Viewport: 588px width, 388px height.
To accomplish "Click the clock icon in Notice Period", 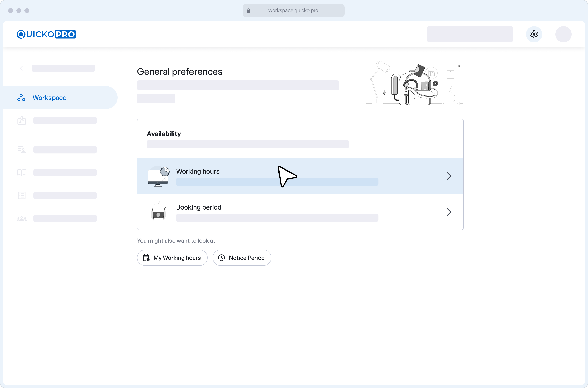I will click(221, 258).
